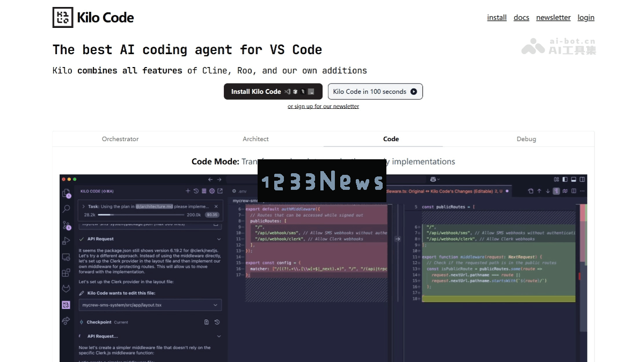This screenshot has height=362, width=644.
Task: Click the Kilo Code logo icon
Action: pyautogui.click(x=62, y=17)
